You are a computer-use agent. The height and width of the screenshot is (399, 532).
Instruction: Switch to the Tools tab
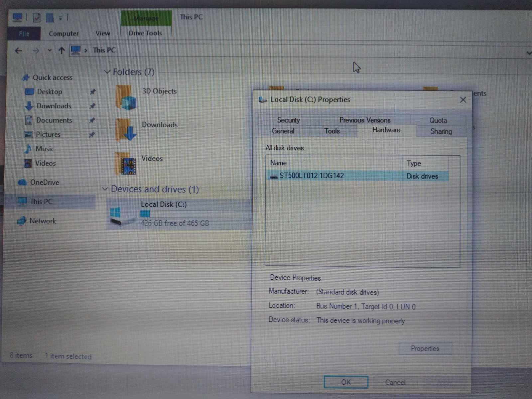(332, 131)
